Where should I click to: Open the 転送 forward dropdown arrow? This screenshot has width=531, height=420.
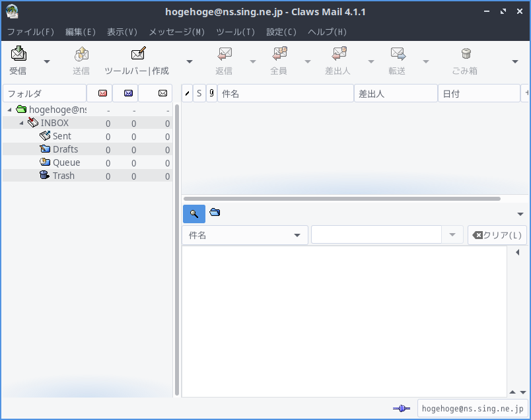click(426, 61)
